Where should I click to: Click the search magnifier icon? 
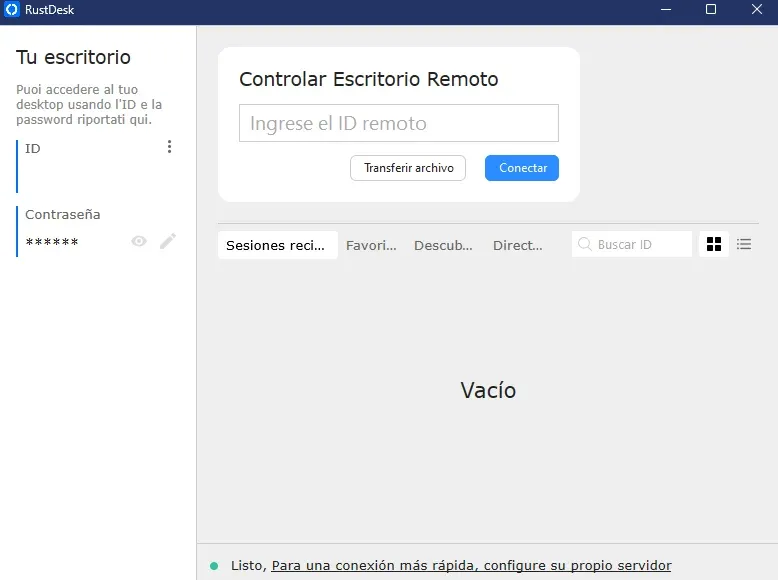(x=585, y=244)
